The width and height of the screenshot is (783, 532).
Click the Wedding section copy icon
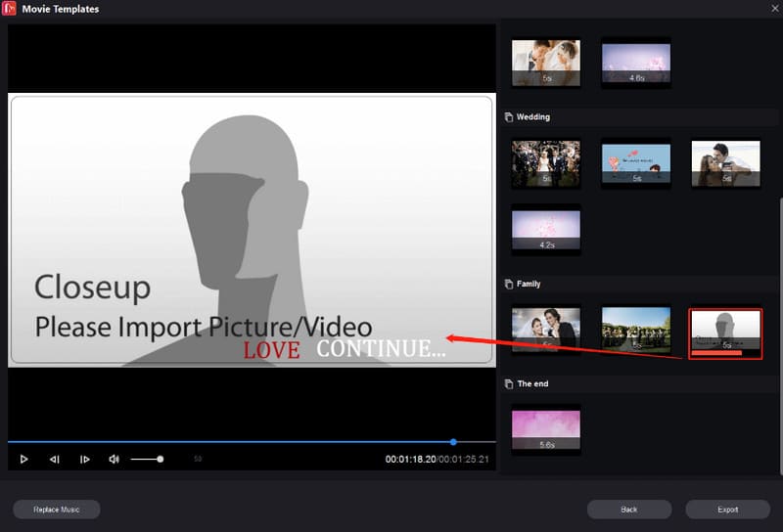coord(508,117)
